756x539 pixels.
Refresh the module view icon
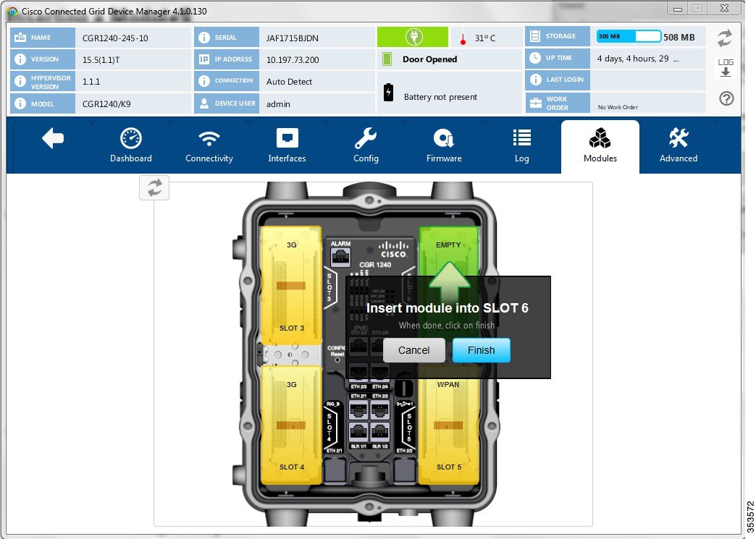point(154,187)
